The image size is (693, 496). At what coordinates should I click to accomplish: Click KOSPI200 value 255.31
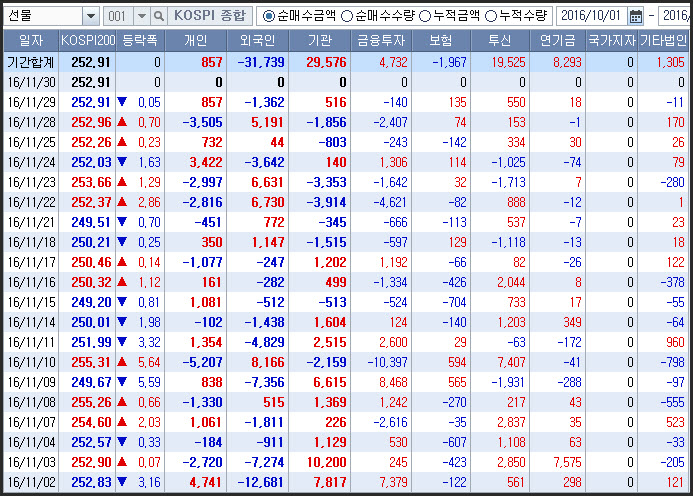pos(91,362)
